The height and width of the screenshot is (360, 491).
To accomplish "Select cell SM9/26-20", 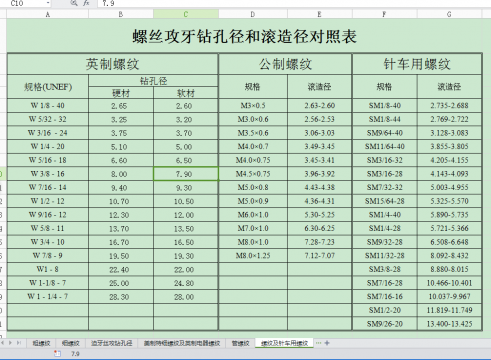I will coord(385,324).
